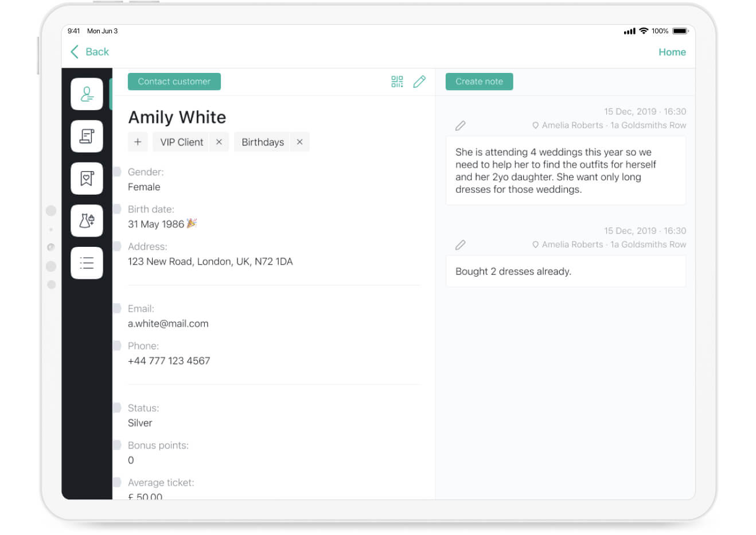Edit customer details with pencil icon
The height and width of the screenshot is (535, 756).
tap(419, 82)
